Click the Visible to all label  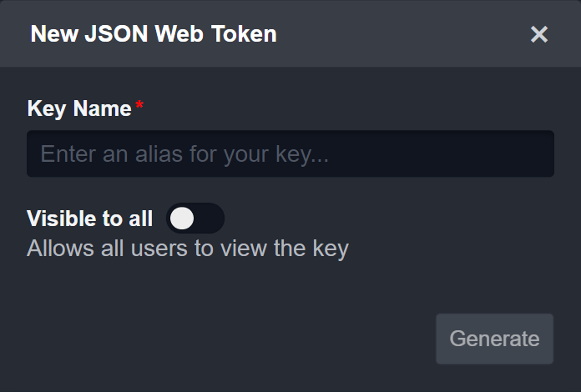point(90,219)
